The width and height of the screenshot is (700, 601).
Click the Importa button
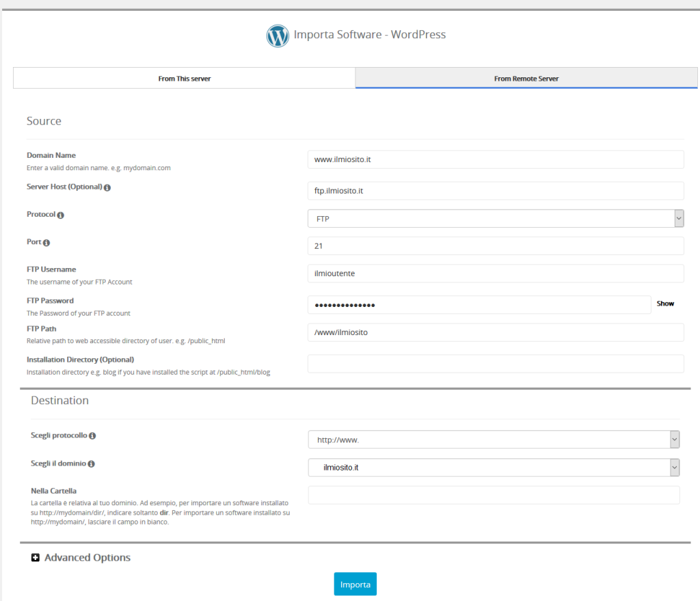pos(355,584)
